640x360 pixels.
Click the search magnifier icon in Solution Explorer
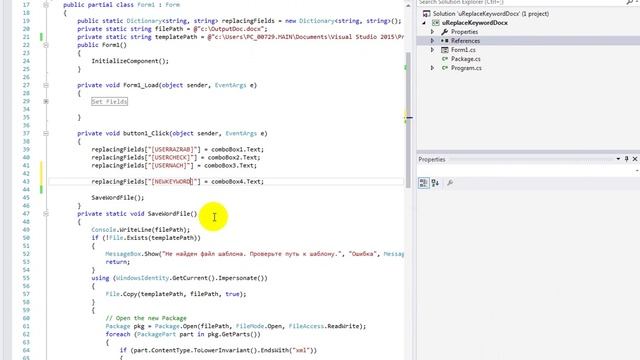point(629,2)
